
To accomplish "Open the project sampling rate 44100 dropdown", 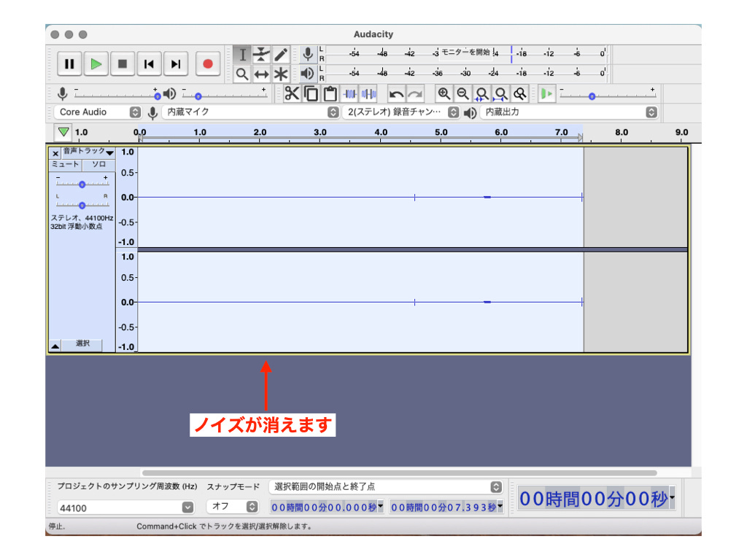I will (x=125, y=507).
